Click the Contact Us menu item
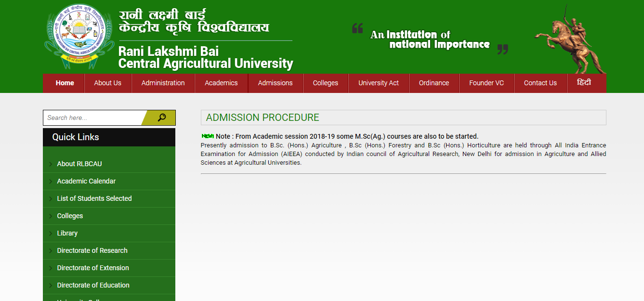The width and height of the screenshot is (644, 301). [x=540, y=83]
